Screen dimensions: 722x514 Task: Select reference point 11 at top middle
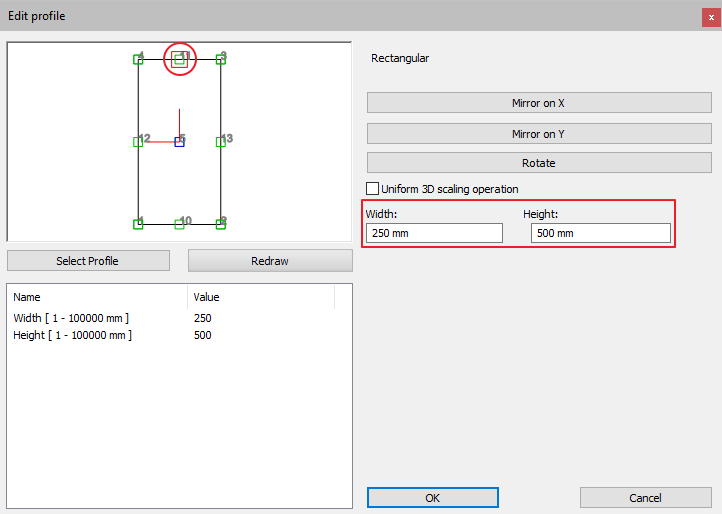click(x=179, y=59)
